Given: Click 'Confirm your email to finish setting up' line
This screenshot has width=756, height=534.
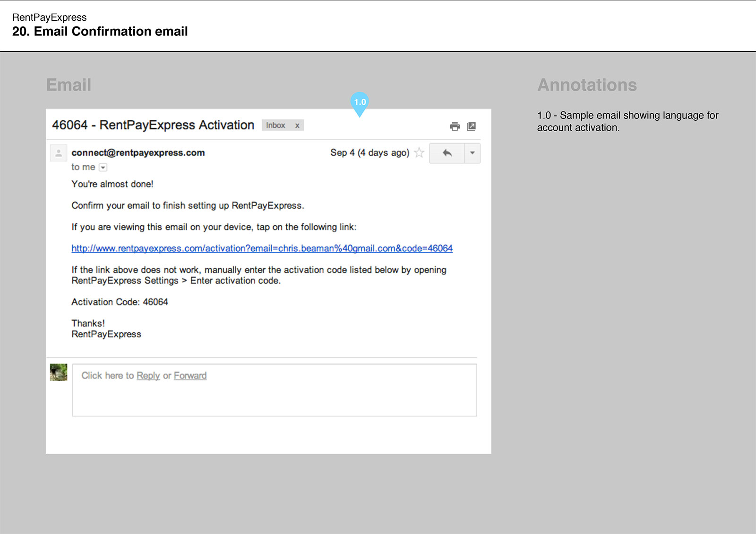Looking at the screenshot, I should [188, 205].
